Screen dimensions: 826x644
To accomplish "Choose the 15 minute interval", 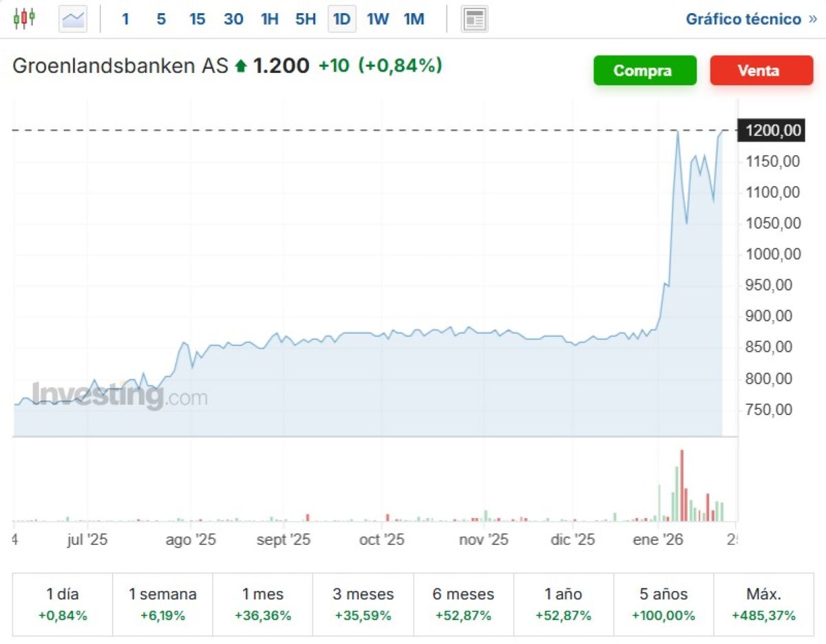I will tap(197, 19).
